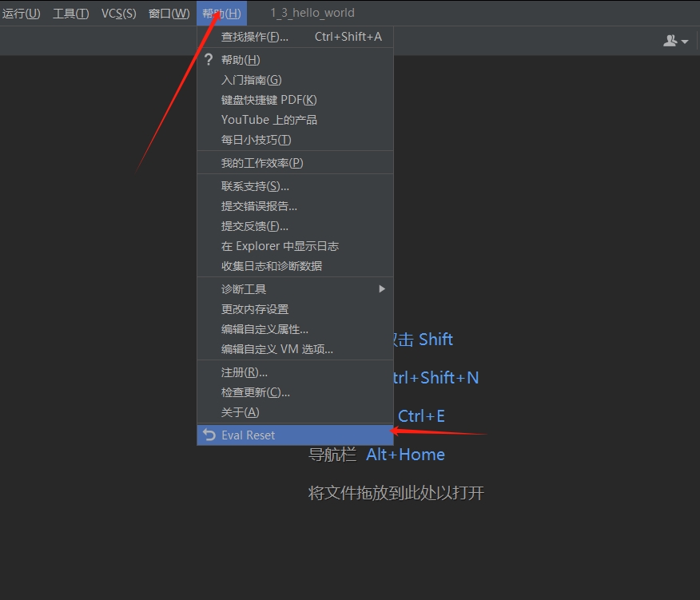Expand the 诊断工具 submenu arrow
This screenshot has width=700, height=600.
[382, 289]
